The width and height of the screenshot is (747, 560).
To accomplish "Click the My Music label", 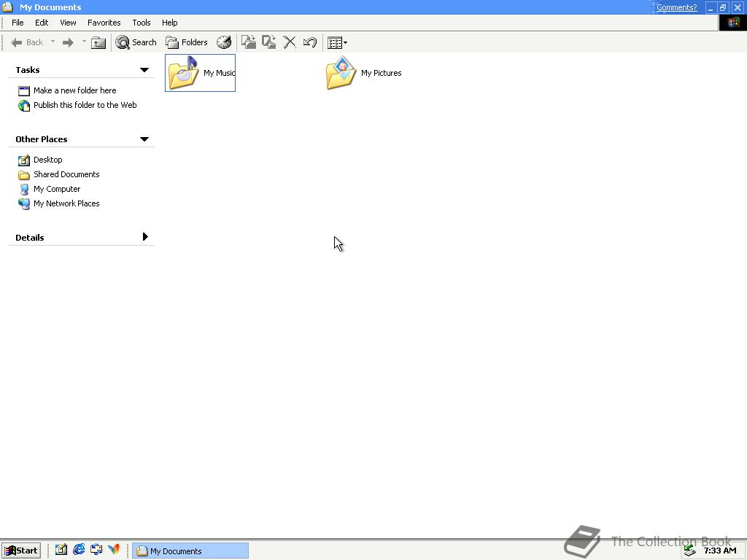I will pos(219,73).
